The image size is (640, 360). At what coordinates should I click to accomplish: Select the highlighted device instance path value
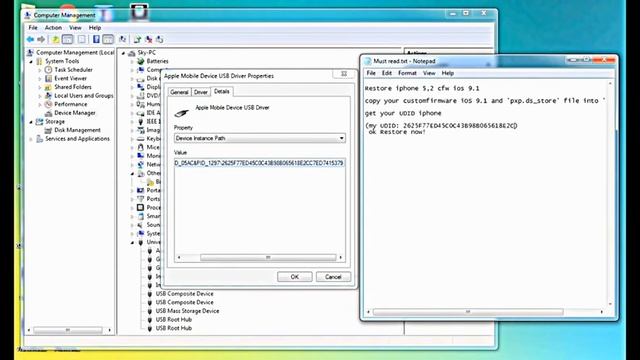(259, 163)
